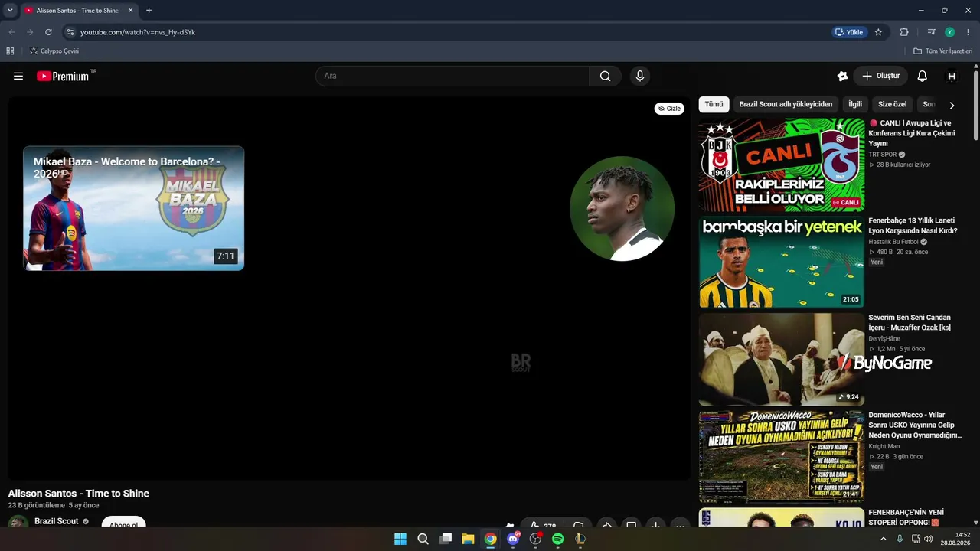Show hidden system tray icons

[883, 539]
